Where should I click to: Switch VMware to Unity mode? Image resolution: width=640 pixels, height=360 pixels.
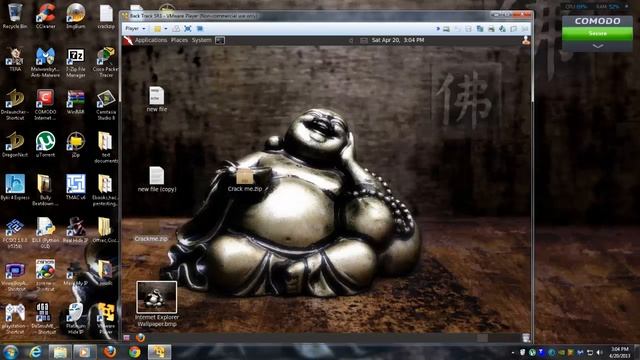pyautogui.click(x=200, y=29)
